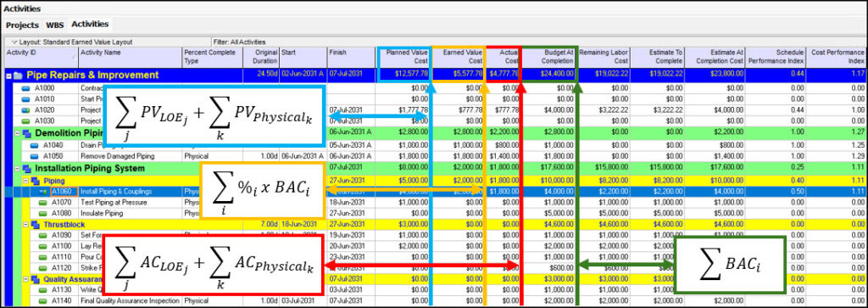Click the activity icon next to A1020
Viewport: 868px width, 308px height.
pyautogui.click(x=25, y=109)
